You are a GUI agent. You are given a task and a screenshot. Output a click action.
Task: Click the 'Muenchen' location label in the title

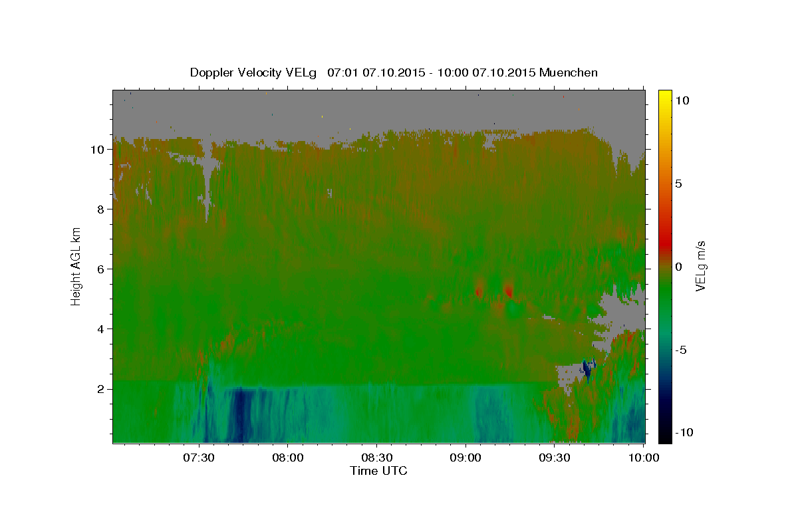(569, 72)
